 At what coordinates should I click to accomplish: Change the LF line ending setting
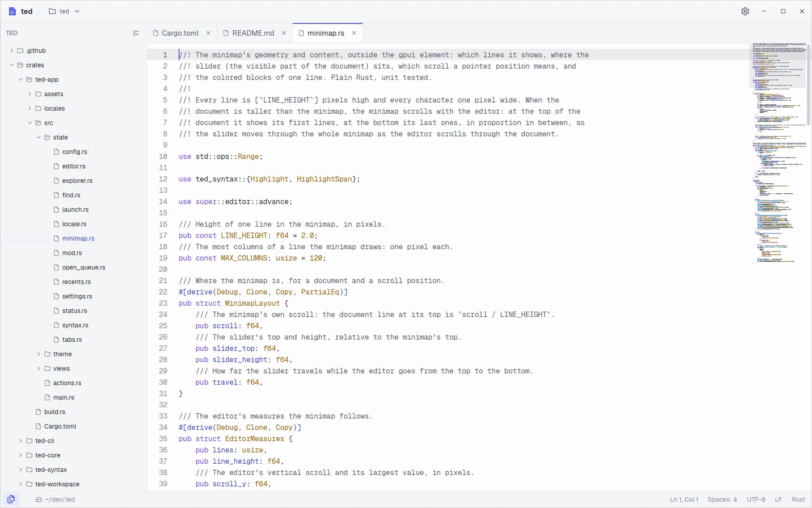coord(779,499)
